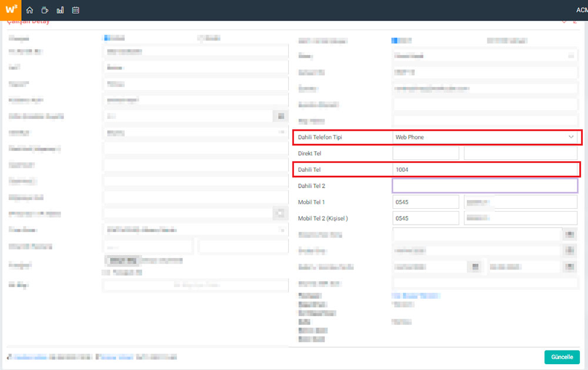The width and height of the screenshot is (588, 370).
Task: Focus the Dahili Tel 2 input field
Action: click(485, 186)
